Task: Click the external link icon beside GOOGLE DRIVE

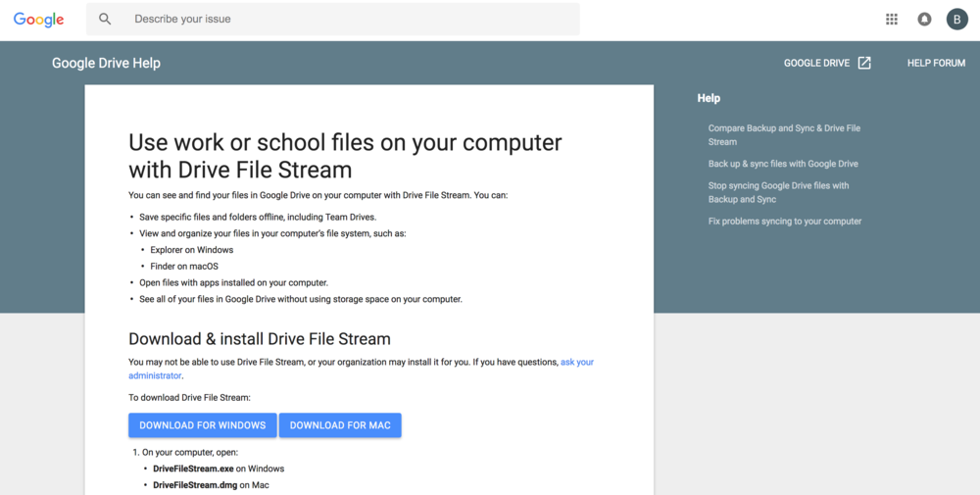Action: [x=864, y=63]
